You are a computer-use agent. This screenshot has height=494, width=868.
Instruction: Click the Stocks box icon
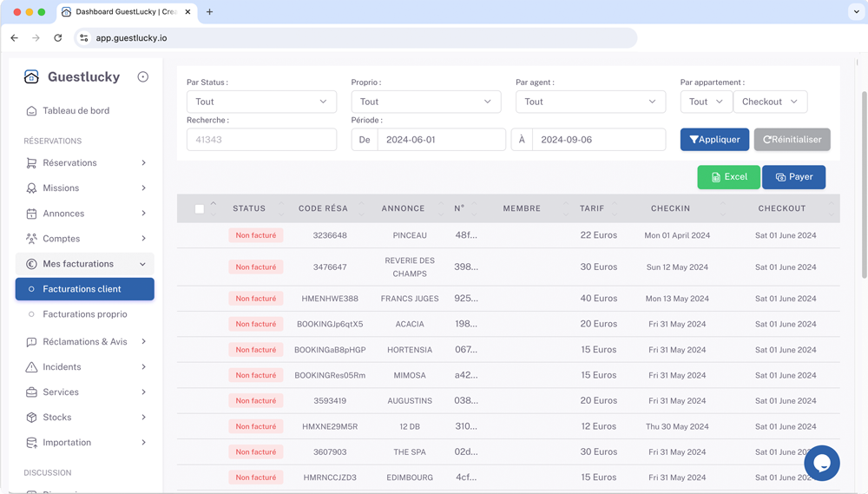pyautogui.click(x=31, y=418)
